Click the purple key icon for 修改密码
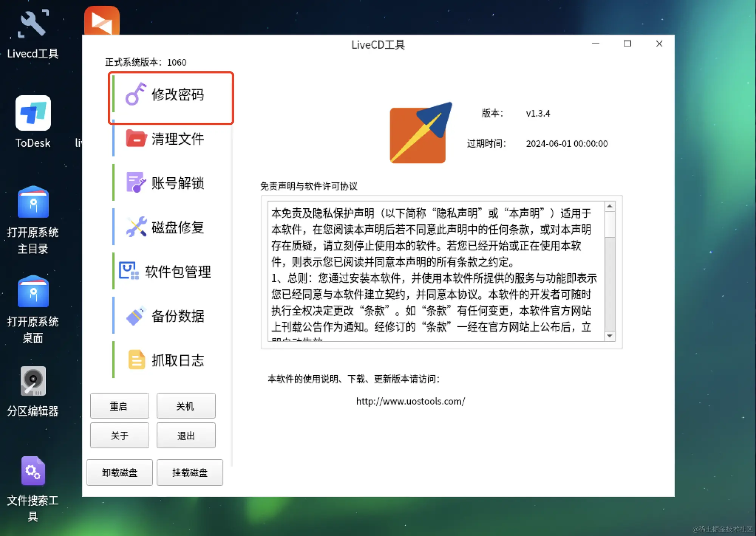Viewport: 756px width, 536px height. (136, 94)
